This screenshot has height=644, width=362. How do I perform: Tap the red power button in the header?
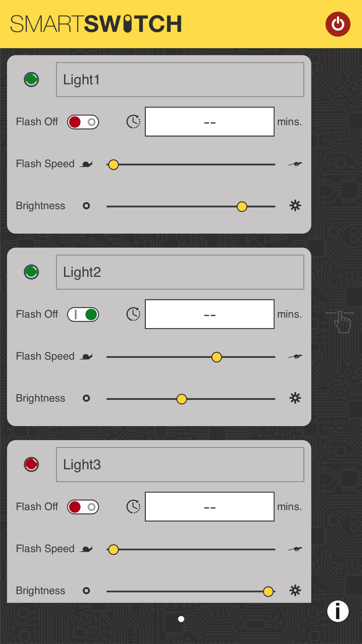[x=338, y=24]
